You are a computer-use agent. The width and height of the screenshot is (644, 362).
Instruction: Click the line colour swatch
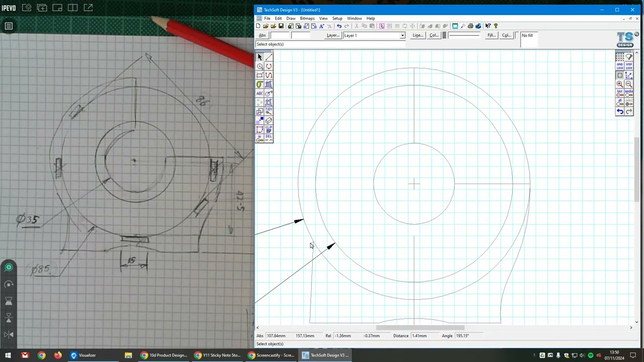(x=444, y=36)
